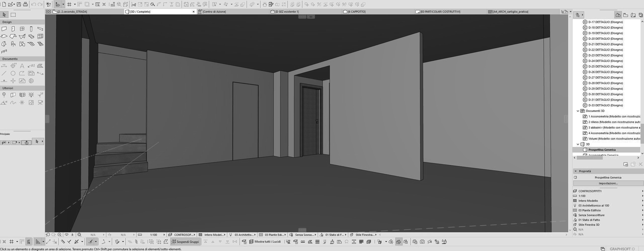Select D-17 DETTAGLIO (Disegno) in navigator
The width and height of the screenshot is (644, 251).
coord(606,22)
